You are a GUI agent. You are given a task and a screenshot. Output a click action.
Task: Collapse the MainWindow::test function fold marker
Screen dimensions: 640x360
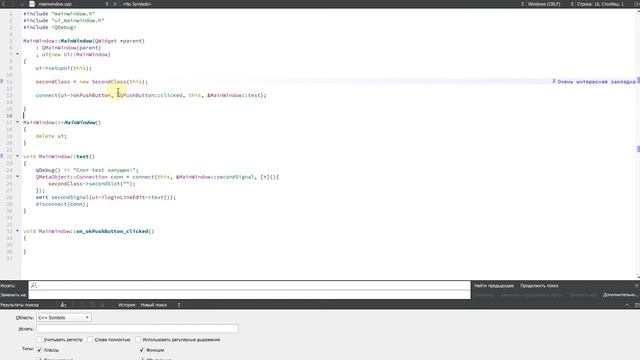[x=18, y=156]
